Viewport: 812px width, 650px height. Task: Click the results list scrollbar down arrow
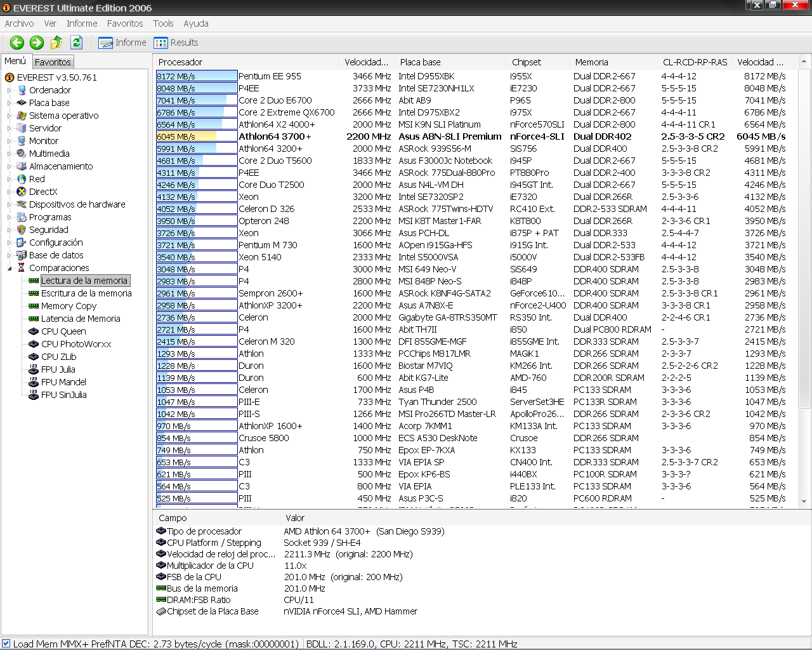(x=804, y=502)
